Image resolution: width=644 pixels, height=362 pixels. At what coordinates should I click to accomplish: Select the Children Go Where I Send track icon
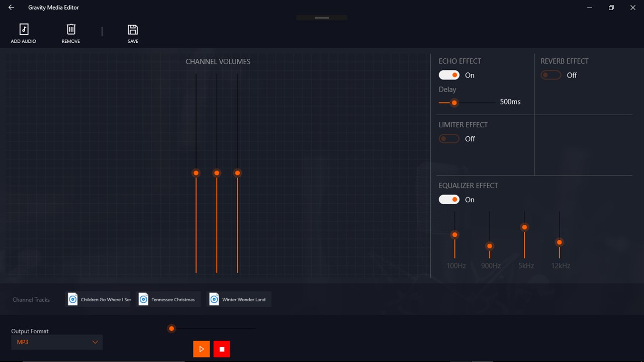point(73,299)
